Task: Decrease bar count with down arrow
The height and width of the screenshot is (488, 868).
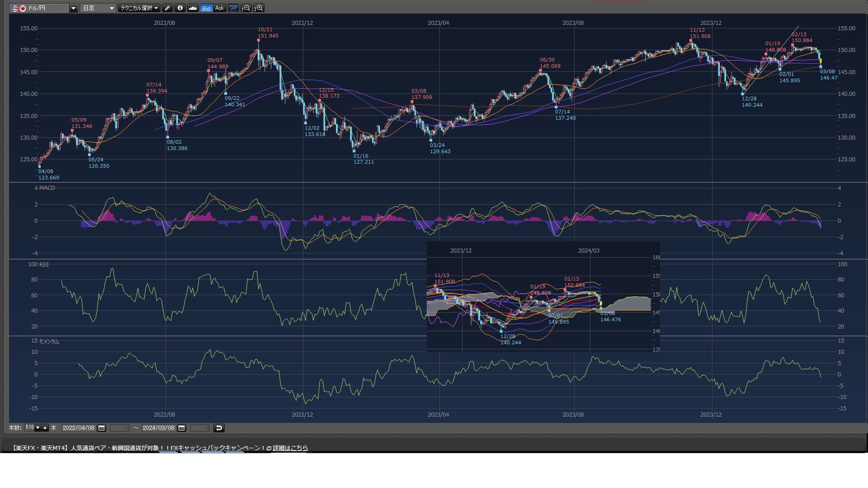Action: 38,428
